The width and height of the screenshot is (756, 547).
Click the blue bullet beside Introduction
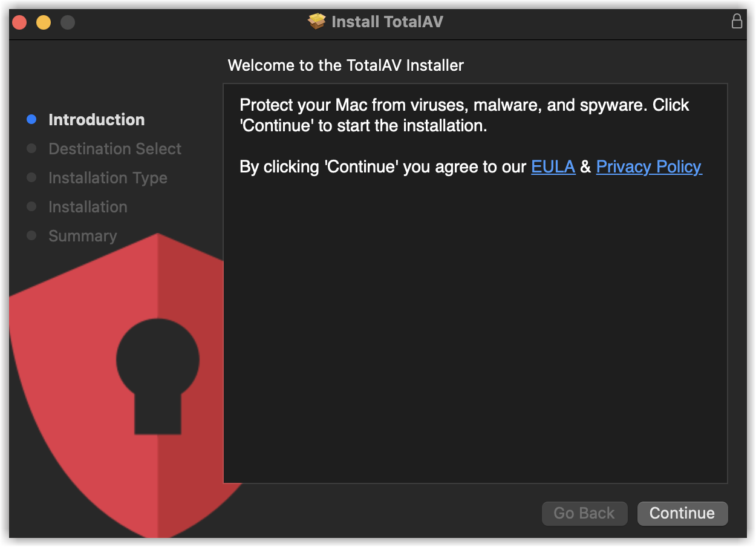pyautogui.click(x=32, y=120)
